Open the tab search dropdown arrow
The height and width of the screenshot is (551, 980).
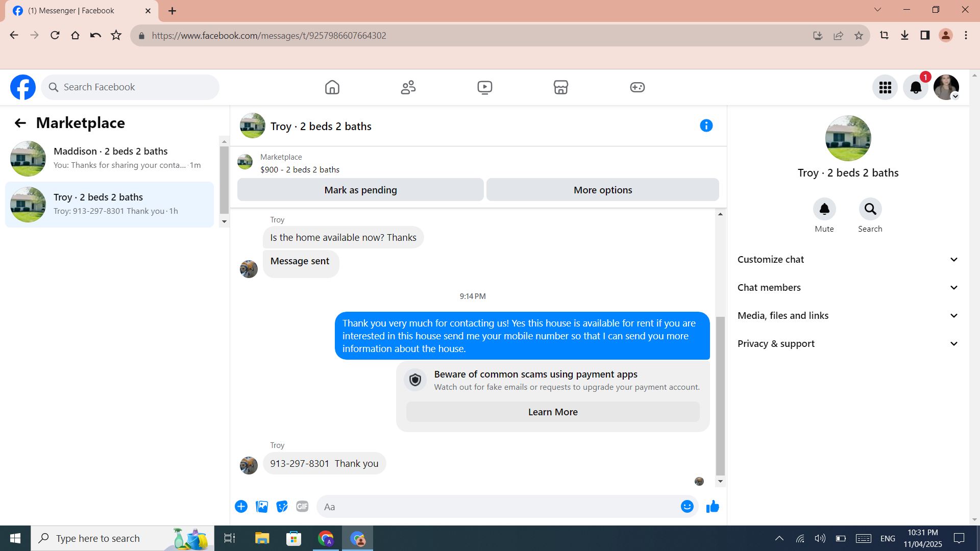point(878,10)
